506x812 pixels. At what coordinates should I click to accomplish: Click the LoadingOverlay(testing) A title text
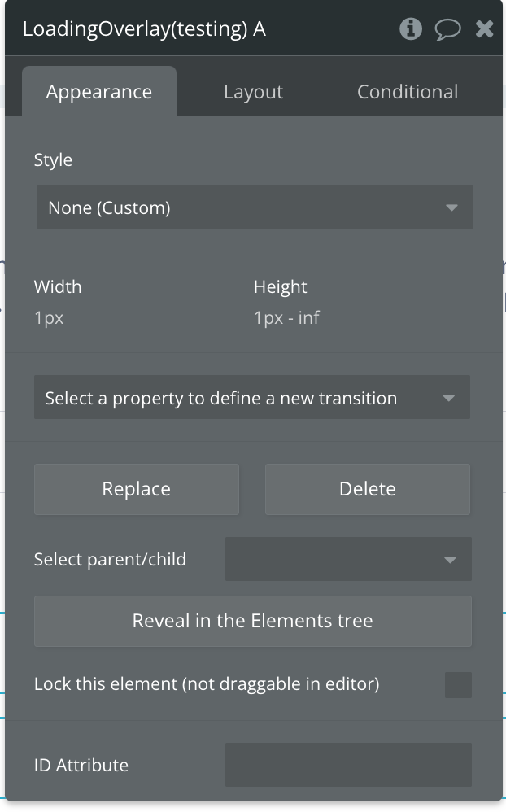pyautogui.click(x=144, y=29)
